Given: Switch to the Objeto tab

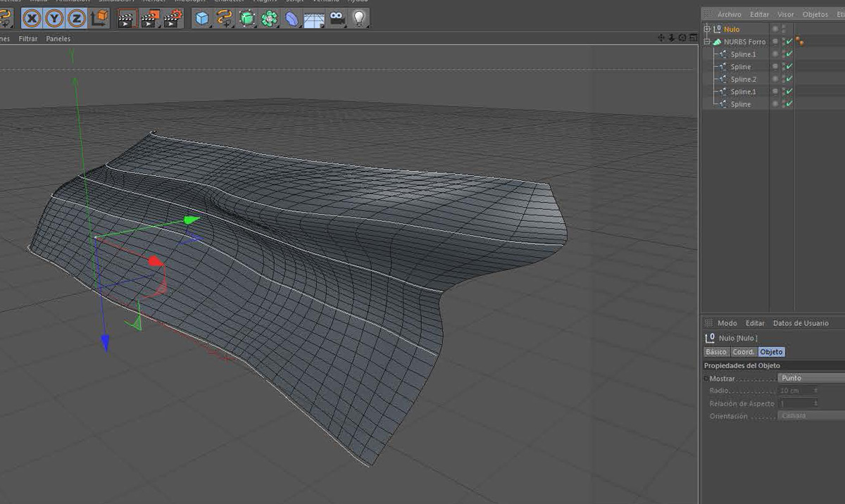Looking at the screenshot, I should coord(771,352).
